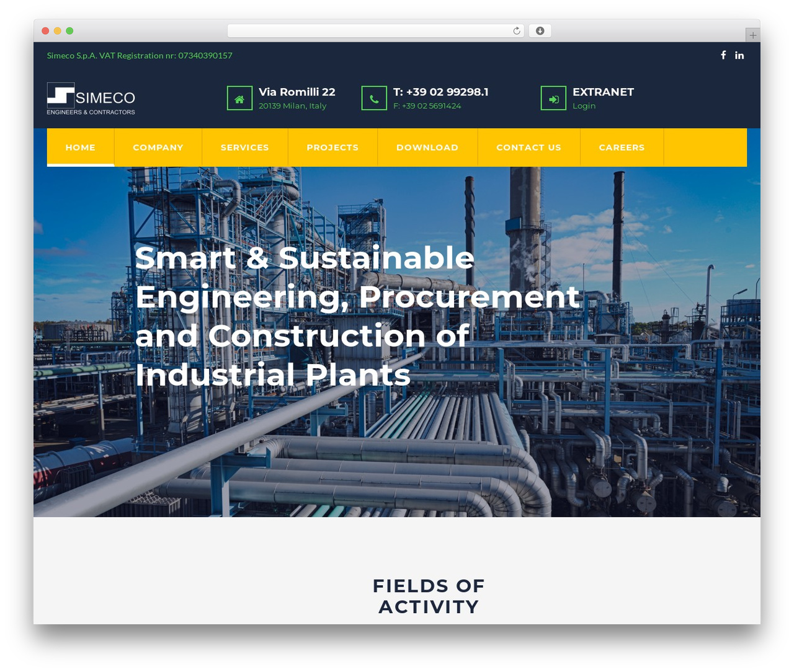Click the green maximize window button
794x672 pixels.
click(69, 31)
